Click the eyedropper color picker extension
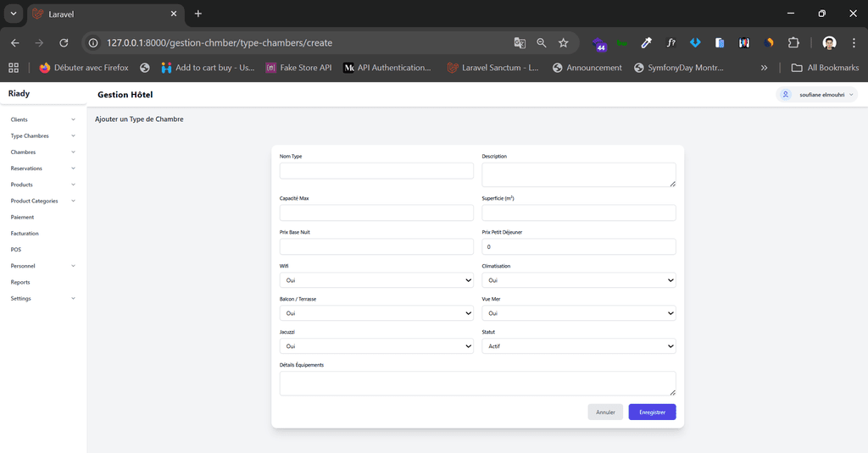868x453 pixels. (x=647, y=42)
